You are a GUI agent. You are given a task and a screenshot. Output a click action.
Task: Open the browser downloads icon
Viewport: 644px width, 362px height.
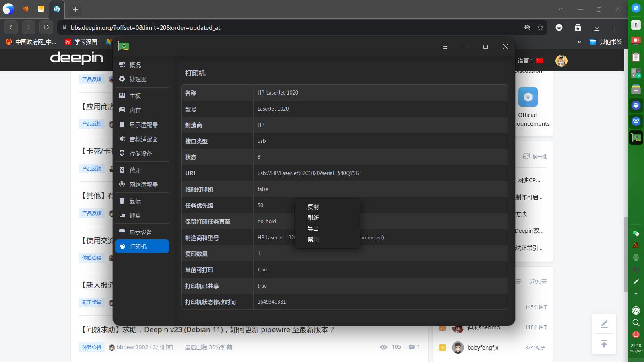pos(597,27)
